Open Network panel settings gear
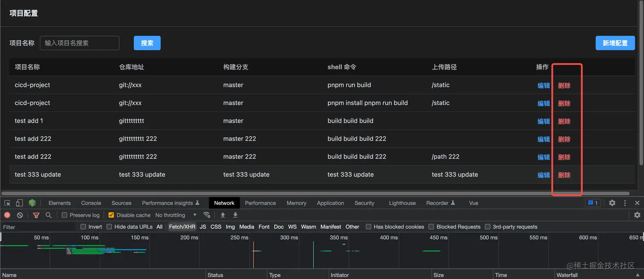The image size is (644, 279). 637,215
